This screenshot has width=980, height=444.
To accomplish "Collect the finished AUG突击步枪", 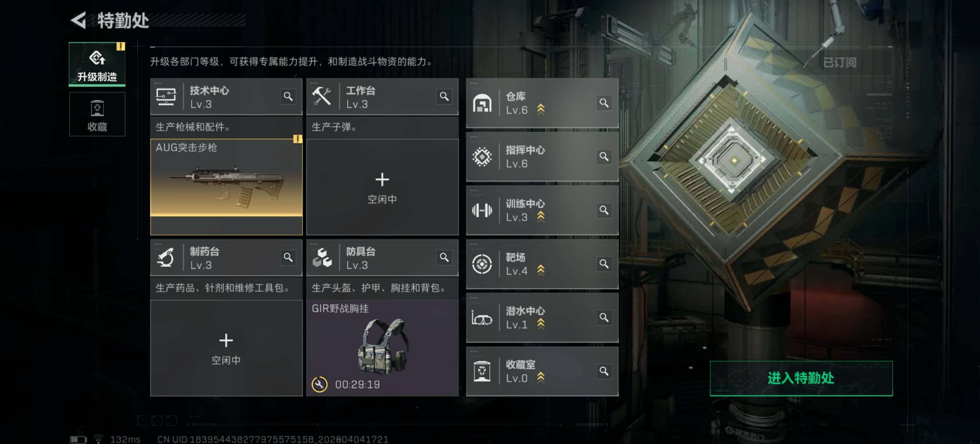I will (x=227, y=187).
